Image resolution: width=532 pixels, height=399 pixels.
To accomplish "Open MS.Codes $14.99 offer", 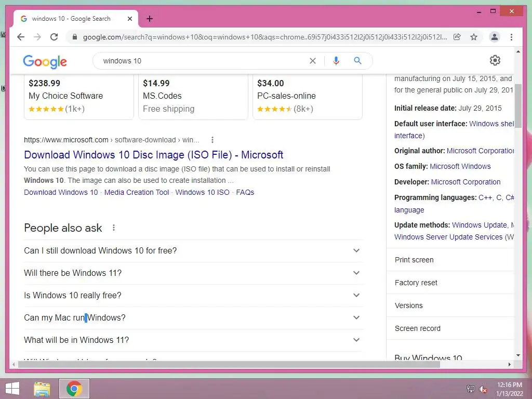I will (193, 97).
